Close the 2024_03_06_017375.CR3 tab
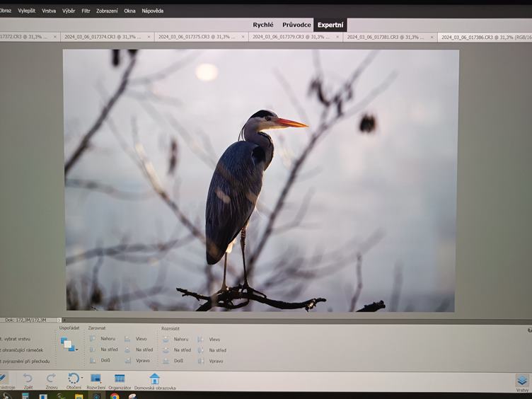532x399 pixels. pyautogui.click(x=243, y=37)
